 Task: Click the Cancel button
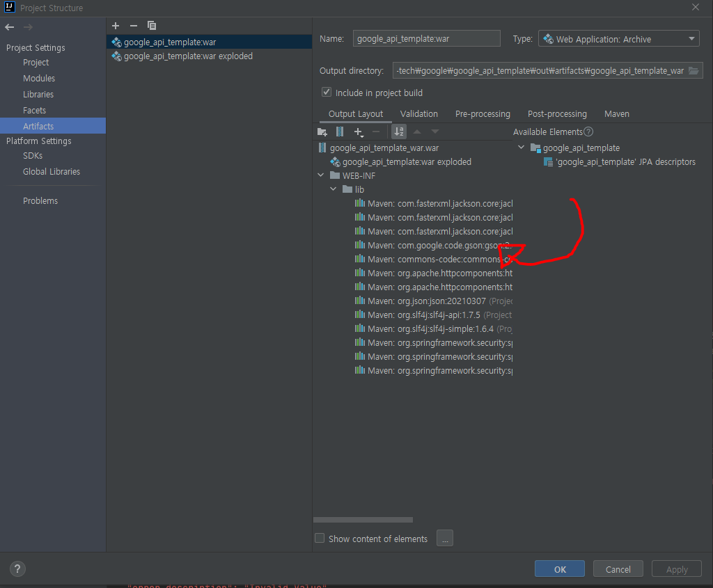point(618,569)
